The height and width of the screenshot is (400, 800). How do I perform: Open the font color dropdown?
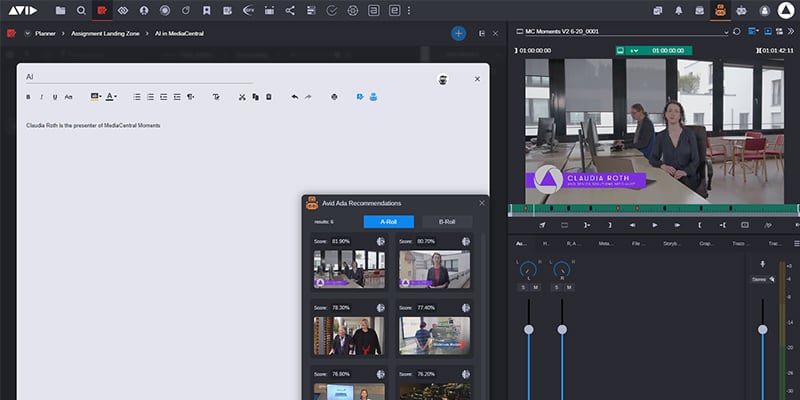[x=111, y=96]
